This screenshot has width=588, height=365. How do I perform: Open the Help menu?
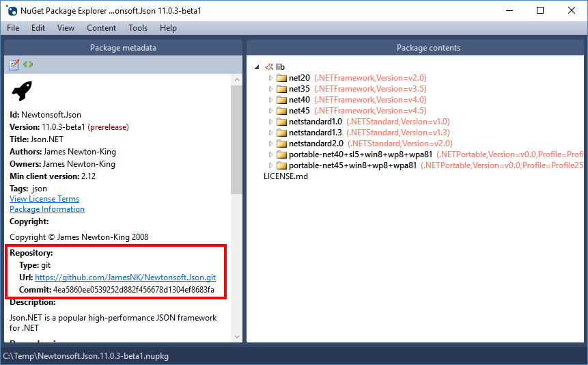pos(168,28)
